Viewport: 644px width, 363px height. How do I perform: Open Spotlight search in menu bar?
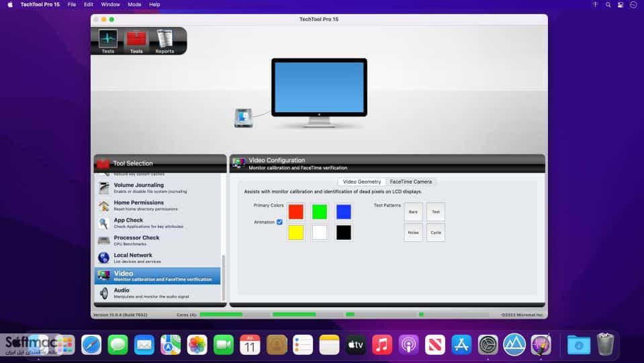608,5
